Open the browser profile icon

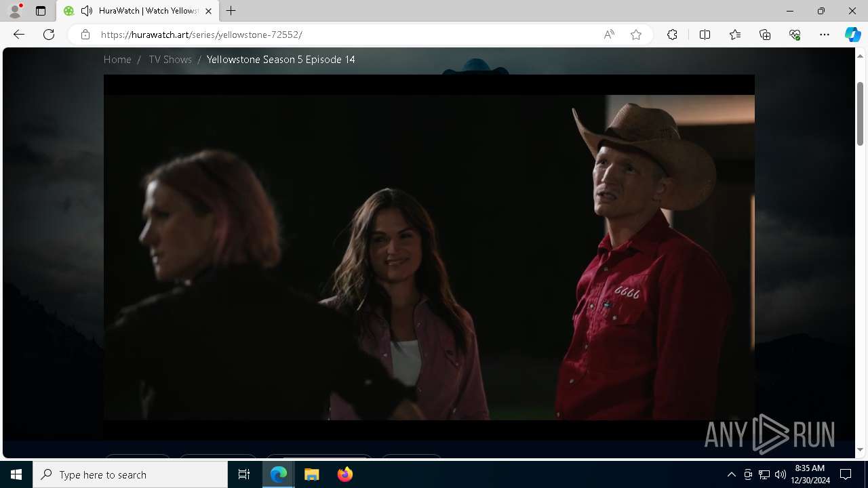coord(15,11)
